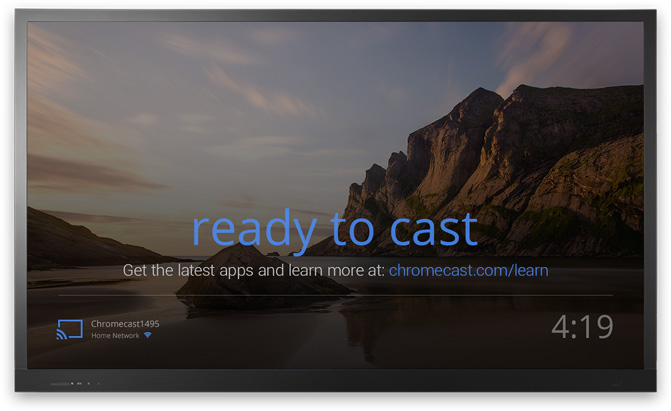Select the Chromecast1495 device name

125,324
